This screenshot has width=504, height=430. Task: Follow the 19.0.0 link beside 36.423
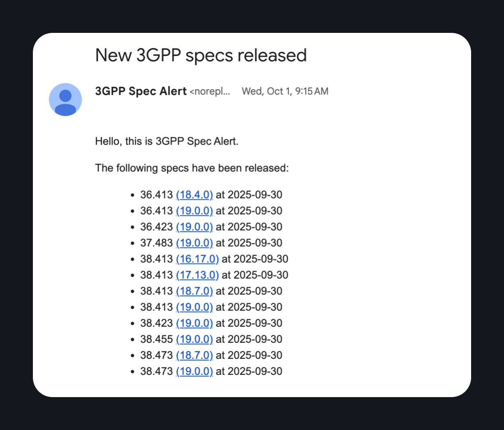pyautogui.click(x=194, y=227)
